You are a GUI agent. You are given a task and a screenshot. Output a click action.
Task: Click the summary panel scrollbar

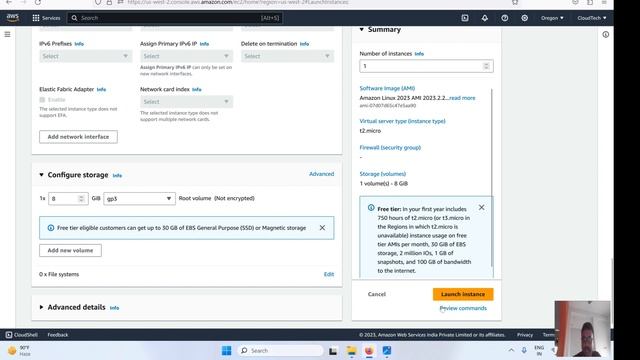pos(492,178)
